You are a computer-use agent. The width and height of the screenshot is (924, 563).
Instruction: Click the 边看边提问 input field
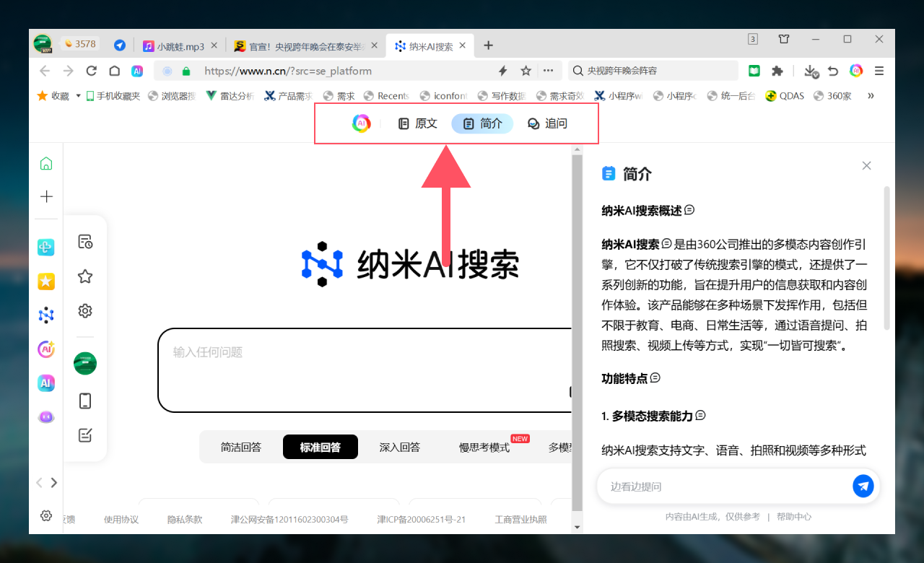pyautogui.click(x=722, y=486)
